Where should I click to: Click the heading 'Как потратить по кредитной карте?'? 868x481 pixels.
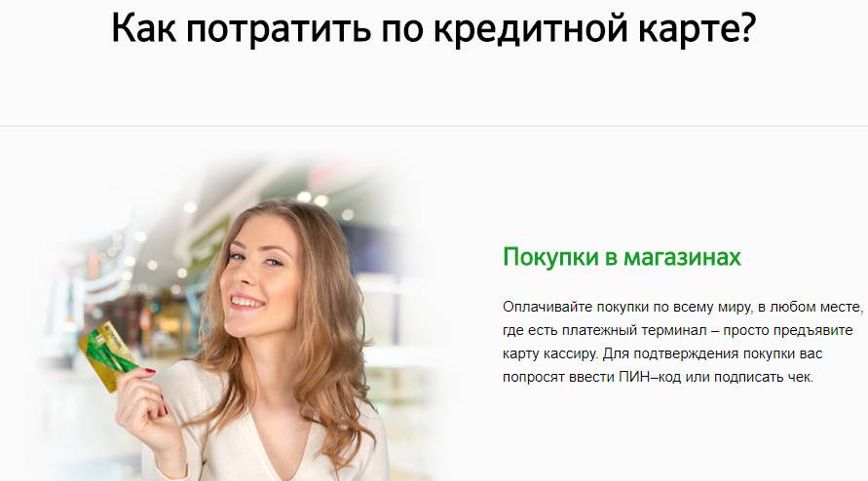tap(434, 27)
